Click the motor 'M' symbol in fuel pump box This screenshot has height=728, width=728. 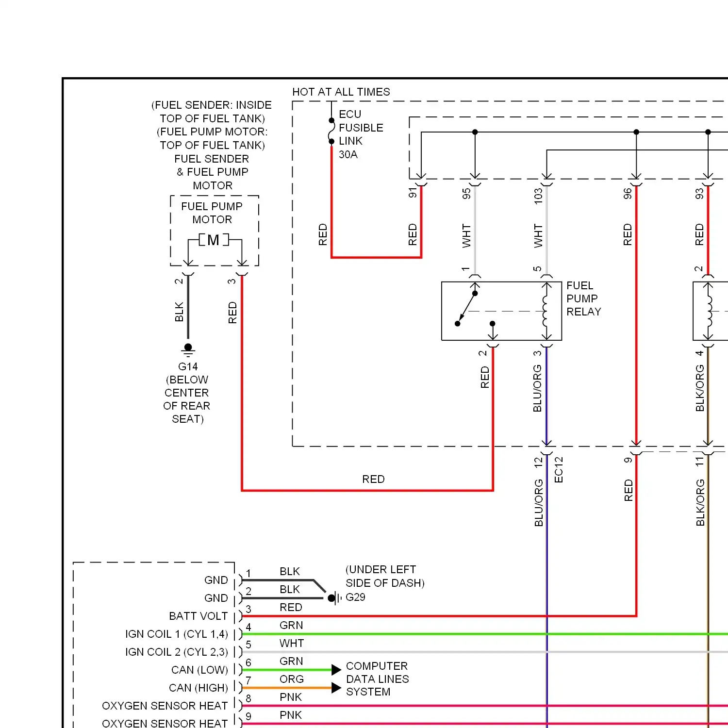point(214,240)
